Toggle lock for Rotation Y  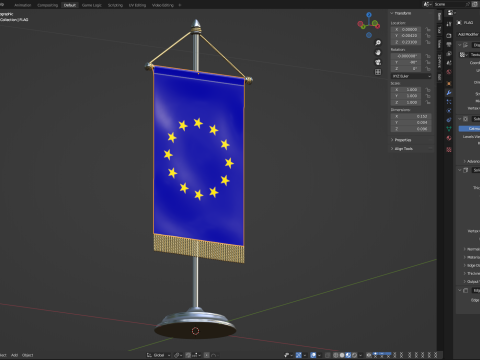pyautogui.click(x=428, y=62)
